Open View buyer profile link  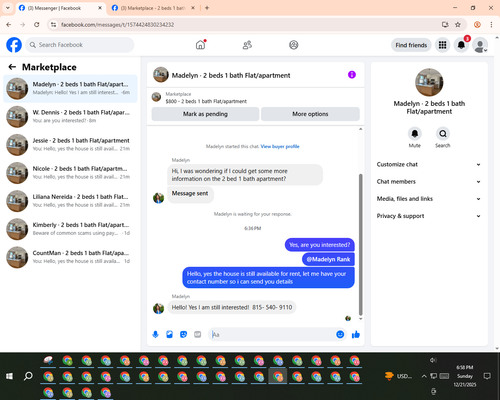coord(280,146)
